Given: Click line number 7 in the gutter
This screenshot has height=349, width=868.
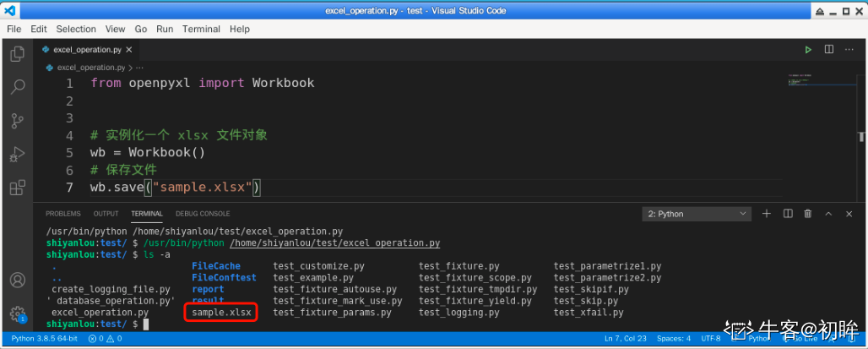Looking at the screenshot, I should [x=69, y=188].
